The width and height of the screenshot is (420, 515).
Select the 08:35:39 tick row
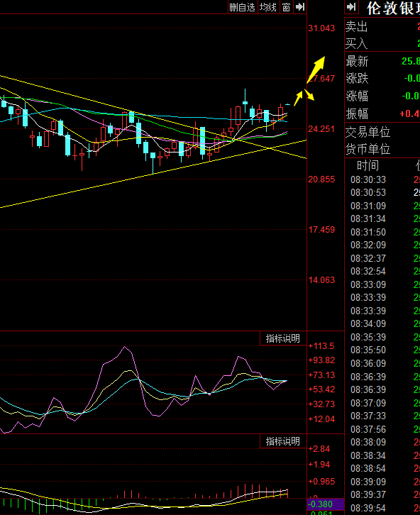[x=382, y=338]
